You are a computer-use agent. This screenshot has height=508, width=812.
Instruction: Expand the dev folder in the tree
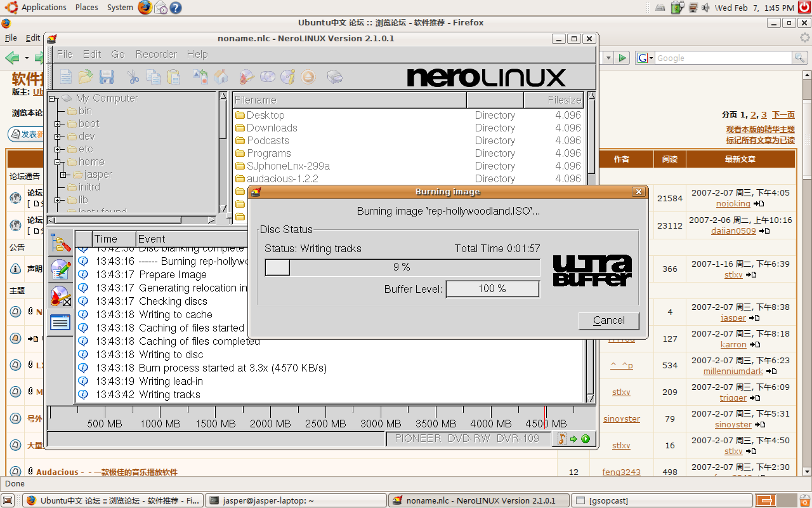58,137
